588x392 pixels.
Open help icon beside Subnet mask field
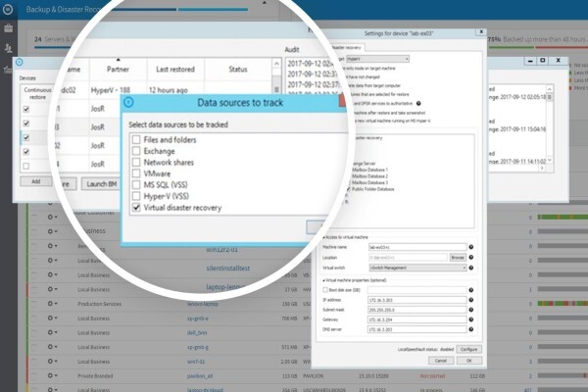(471, 310)
